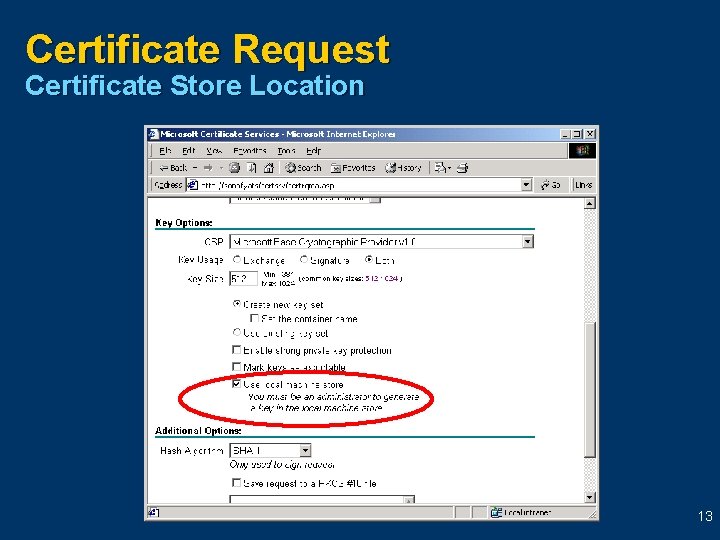Open the Help menu
This screenshot has height=540, width=720.
[x=313, y=151]
